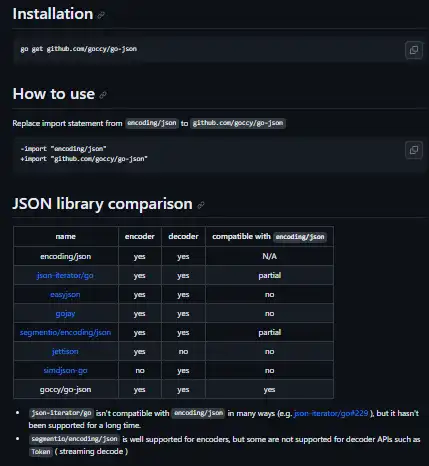Click the Token code tag in bullet
The width and height of the screenshot is (429, 466).
tap(41, 452)
